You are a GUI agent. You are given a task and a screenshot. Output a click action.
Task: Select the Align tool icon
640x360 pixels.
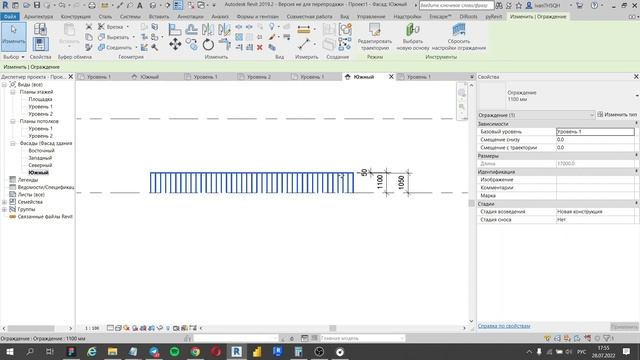[x=175, y=29]
